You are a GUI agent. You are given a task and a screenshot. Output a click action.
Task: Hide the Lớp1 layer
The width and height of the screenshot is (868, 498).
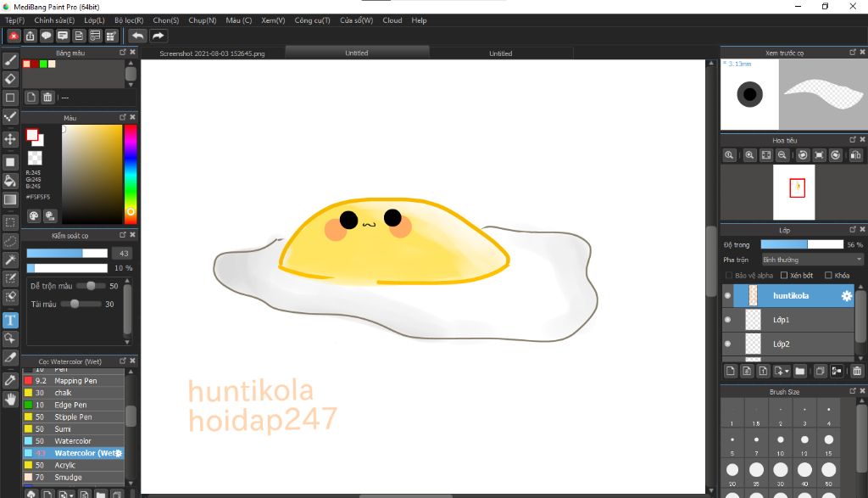(x=727, y=320)
